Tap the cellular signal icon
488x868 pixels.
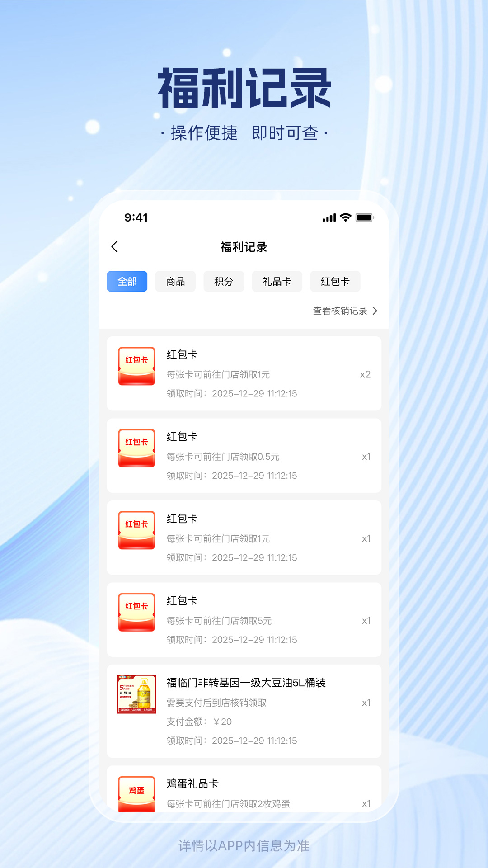329,218
